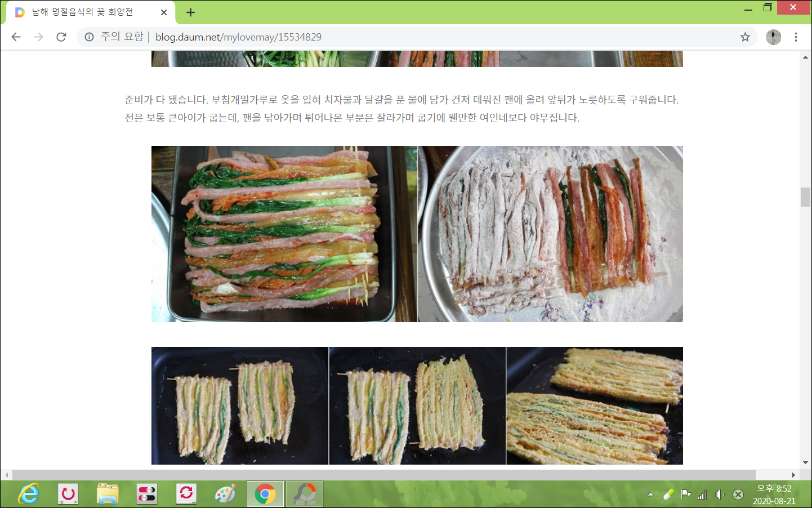This screenshot has width=812, height=508.
Task: Click the floured skewers photo
Action: [x=551, y=234]
